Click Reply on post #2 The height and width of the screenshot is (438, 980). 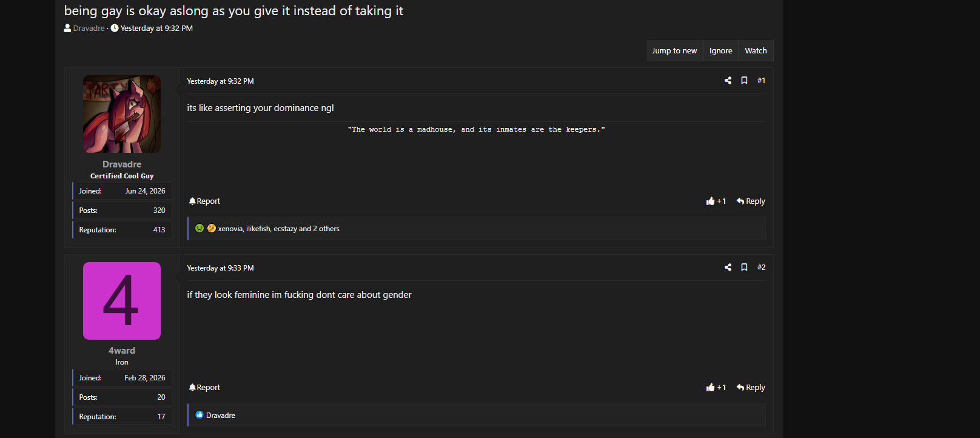point(751,388)
